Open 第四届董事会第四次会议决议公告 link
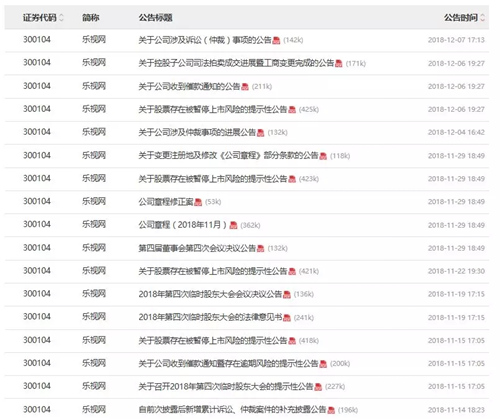Viewport: 500px width, 419px height. click(x=197, y=248)
